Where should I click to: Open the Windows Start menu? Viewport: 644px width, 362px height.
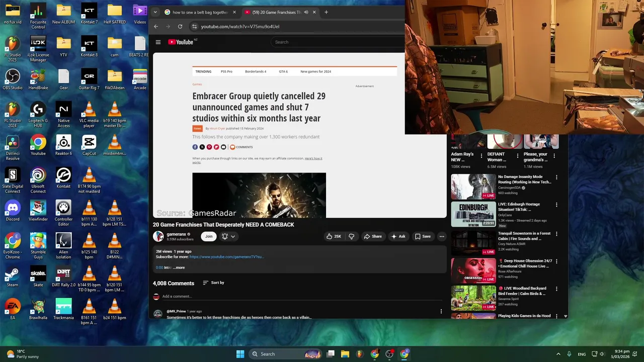[x=240, y=354]
